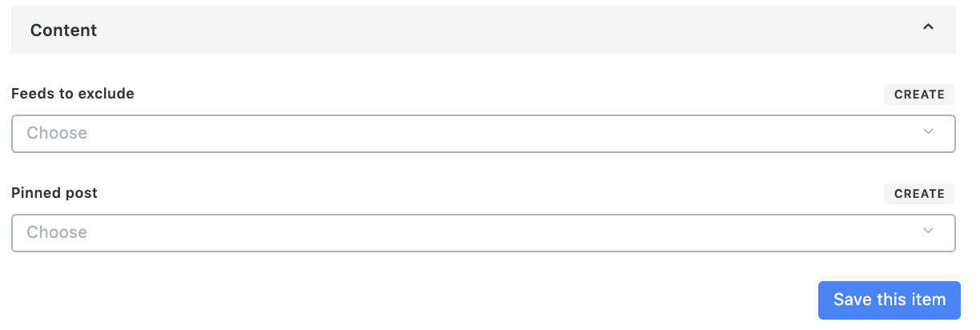Click the "Feeds to exclude" field label

[73, 94]
